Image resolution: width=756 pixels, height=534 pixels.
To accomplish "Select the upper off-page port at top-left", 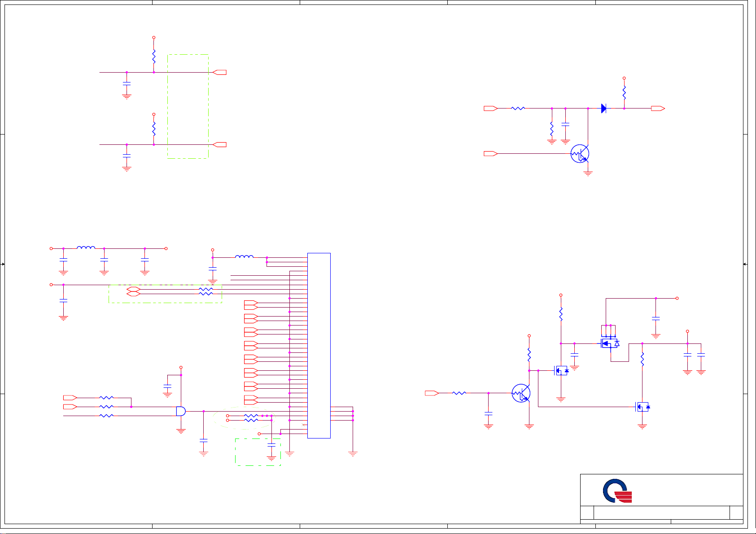I will click(219, 72).
